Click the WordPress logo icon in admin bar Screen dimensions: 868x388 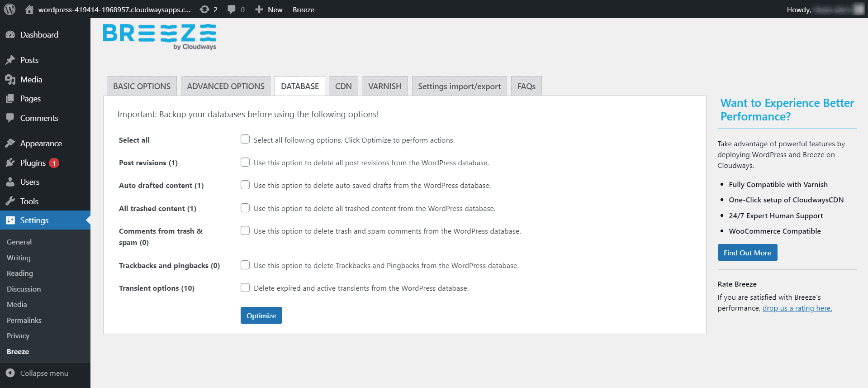coord(9,10)
